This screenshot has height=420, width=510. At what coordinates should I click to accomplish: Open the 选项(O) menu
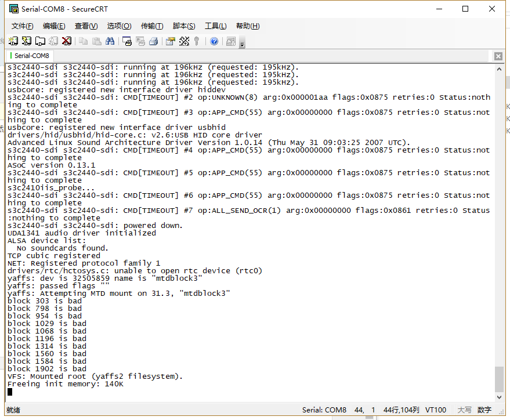[x=120, y=26]
